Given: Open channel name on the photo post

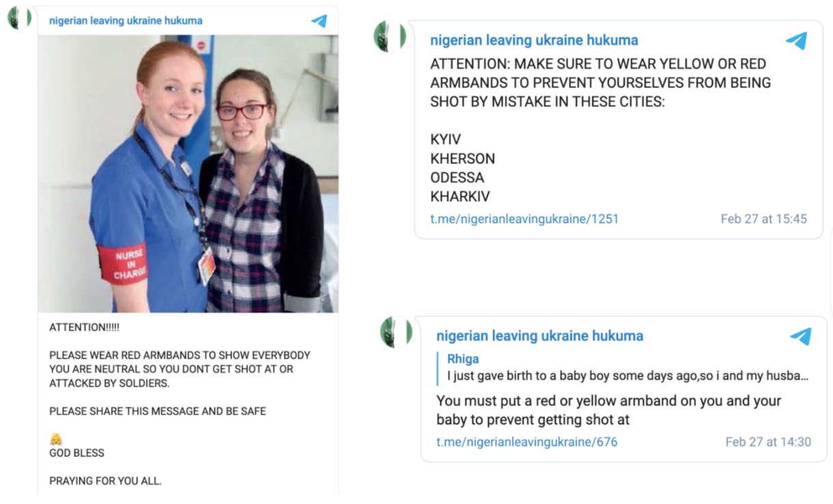Looking at the screenshot, I should tap(126, 20).
